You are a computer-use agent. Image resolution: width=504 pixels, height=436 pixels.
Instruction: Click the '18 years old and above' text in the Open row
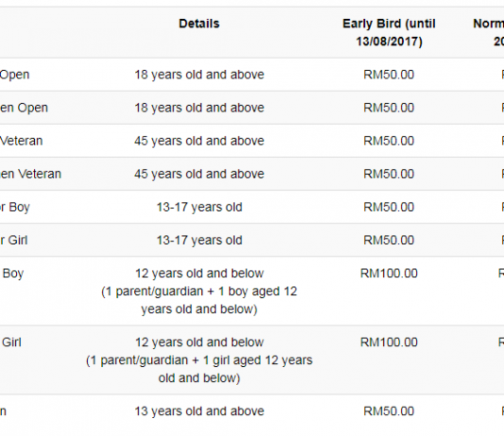[199, 75]
